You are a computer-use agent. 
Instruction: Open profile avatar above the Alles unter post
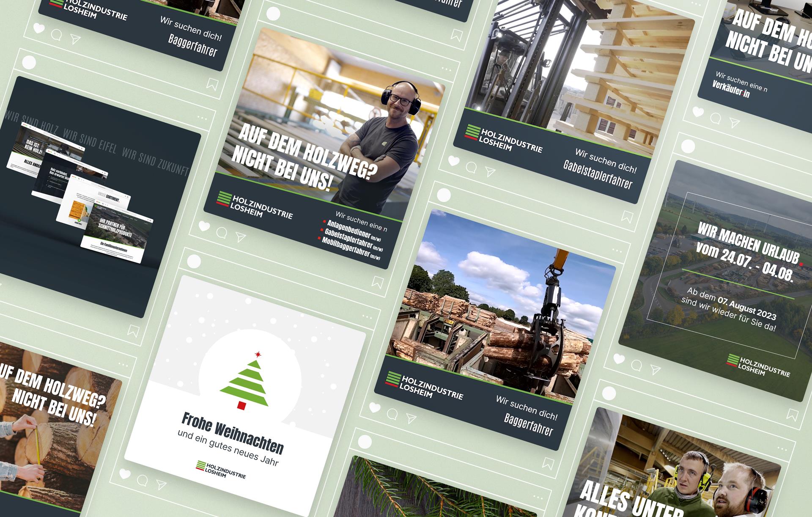(x=608, y=394)
